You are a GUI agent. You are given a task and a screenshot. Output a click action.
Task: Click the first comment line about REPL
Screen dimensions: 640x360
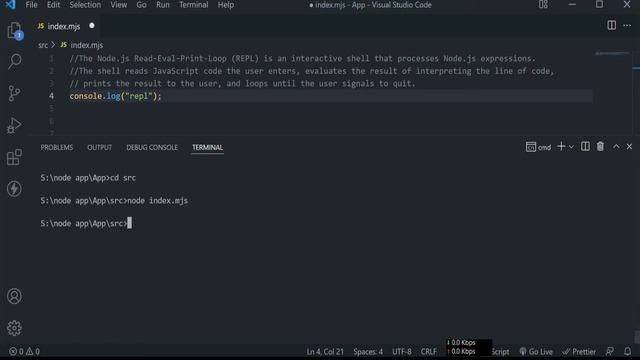[x=302, y=58]
